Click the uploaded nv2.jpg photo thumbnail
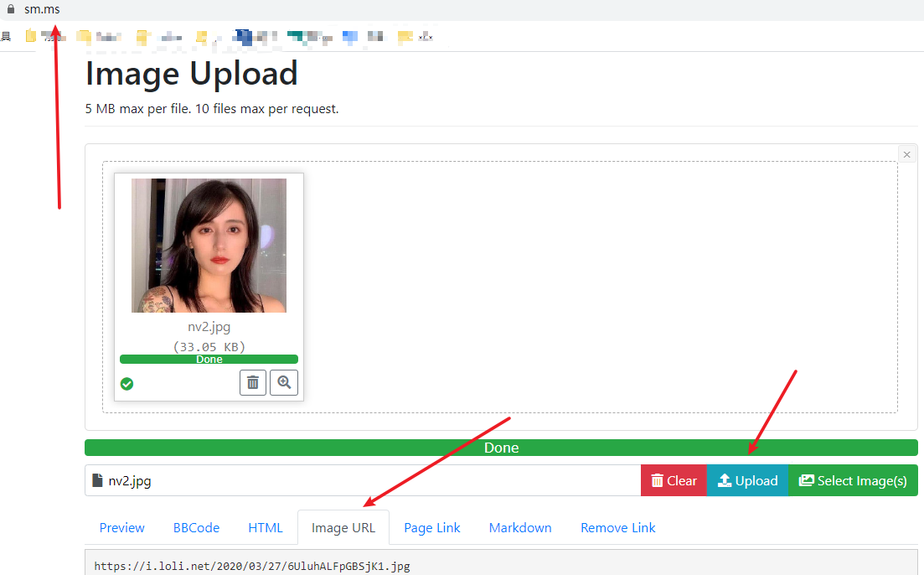Image resolution: width=924 pixels, height=575 pixels. pyautogui.click(x=209, y=246)
